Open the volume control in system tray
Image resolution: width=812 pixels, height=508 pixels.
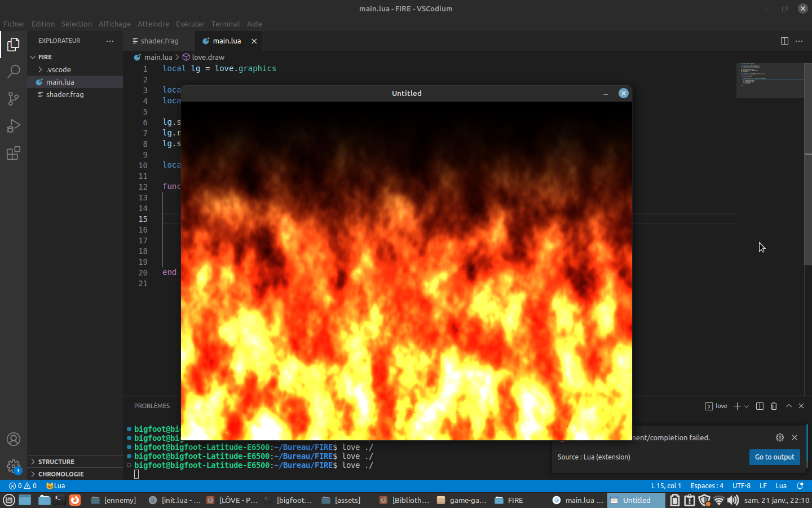(733, 500)
